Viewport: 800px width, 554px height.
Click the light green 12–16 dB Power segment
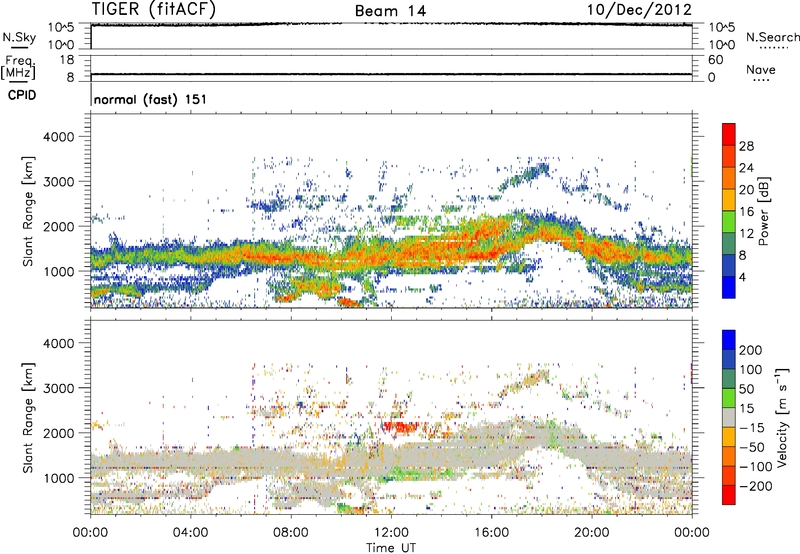tap(729, 221)
